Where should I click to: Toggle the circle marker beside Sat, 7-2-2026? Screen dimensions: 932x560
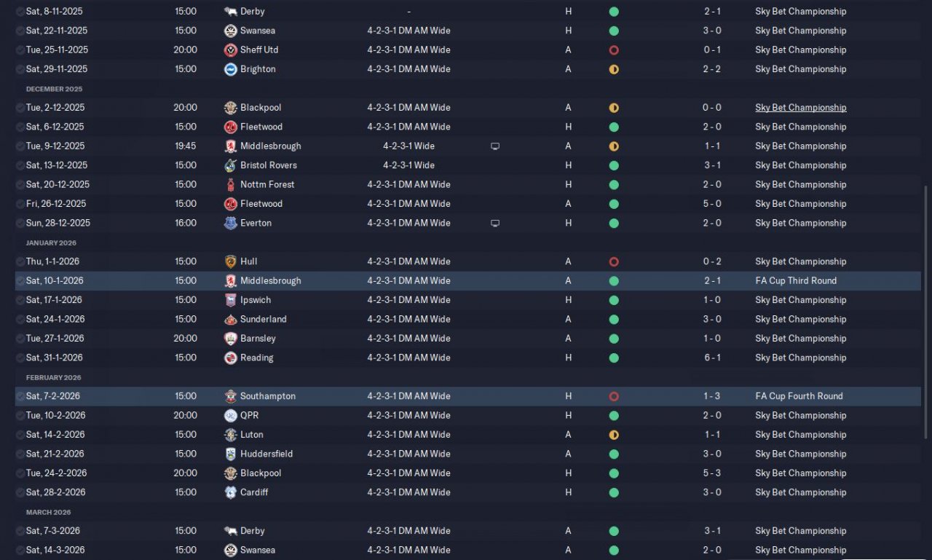pyautogui.click(x=20, y=396)
